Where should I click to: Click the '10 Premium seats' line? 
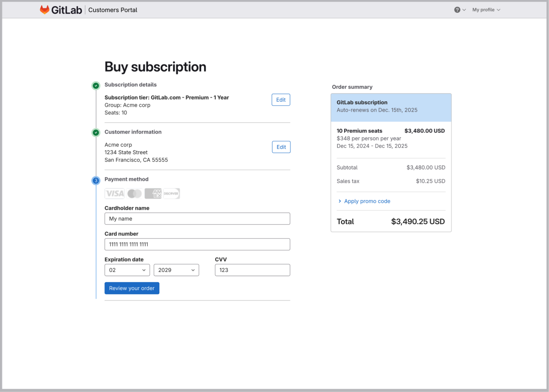[x=359, y=131]
